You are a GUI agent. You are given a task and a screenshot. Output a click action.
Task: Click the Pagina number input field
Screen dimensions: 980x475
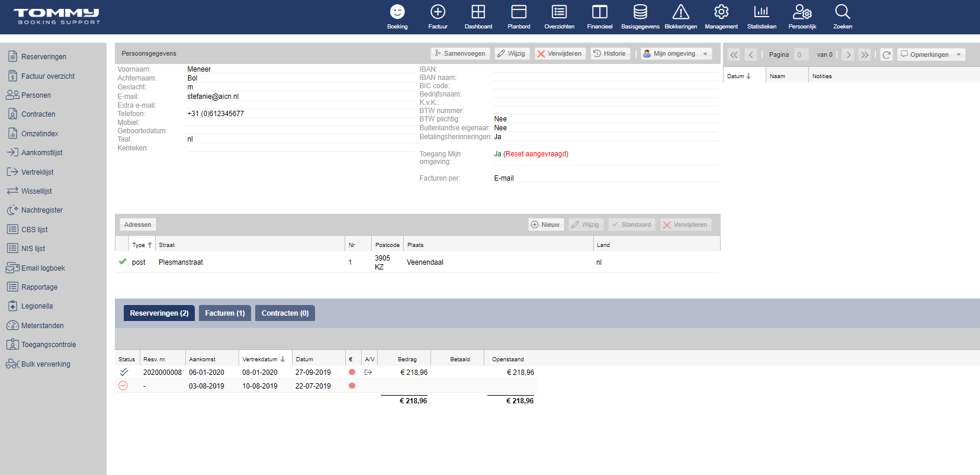801,54
